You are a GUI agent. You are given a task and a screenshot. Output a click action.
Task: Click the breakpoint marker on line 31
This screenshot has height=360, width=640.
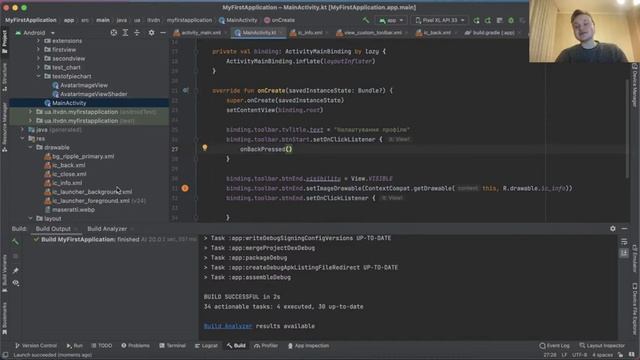185,188
